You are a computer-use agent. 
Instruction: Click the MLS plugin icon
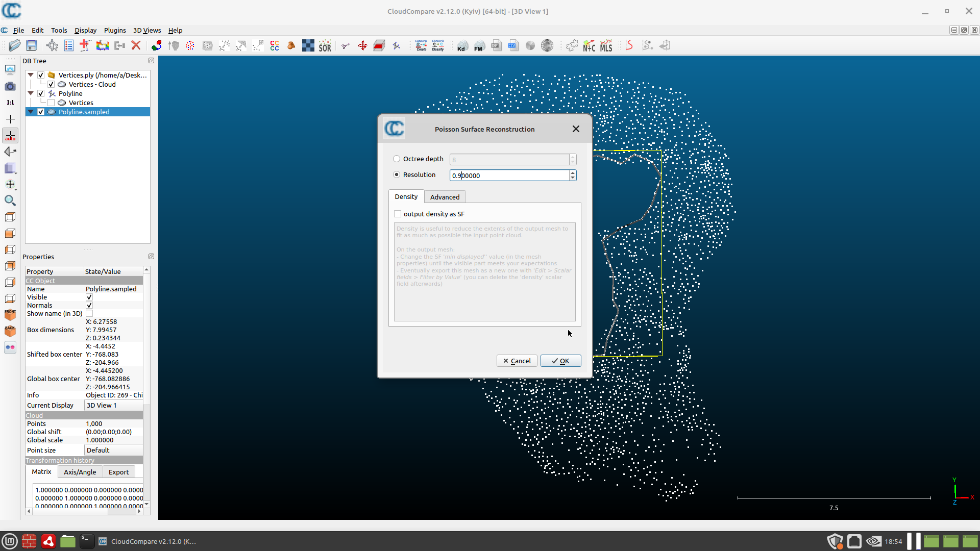tap(606, 45)
